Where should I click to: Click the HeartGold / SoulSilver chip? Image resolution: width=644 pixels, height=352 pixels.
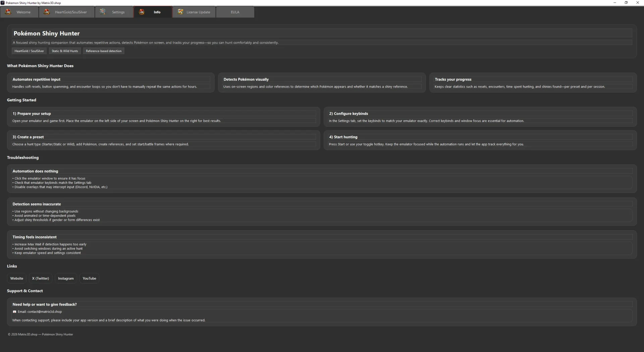click(x=29, y=51)
